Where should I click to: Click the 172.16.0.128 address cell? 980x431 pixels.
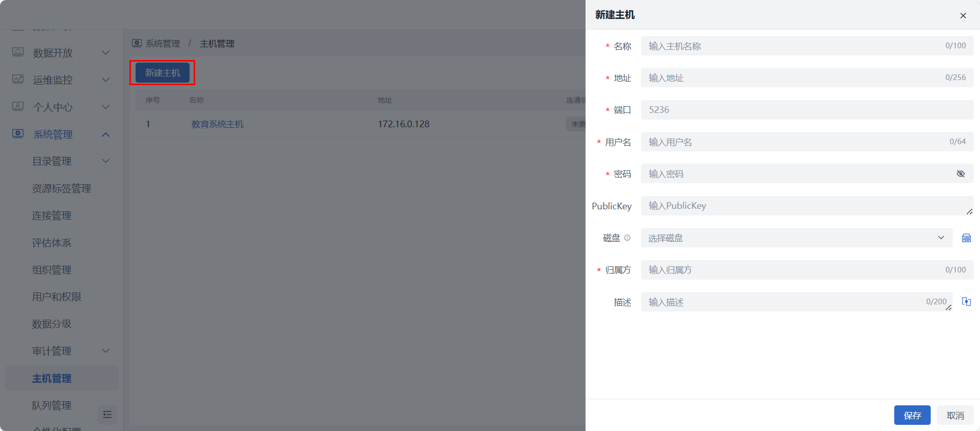pos(404,124)
